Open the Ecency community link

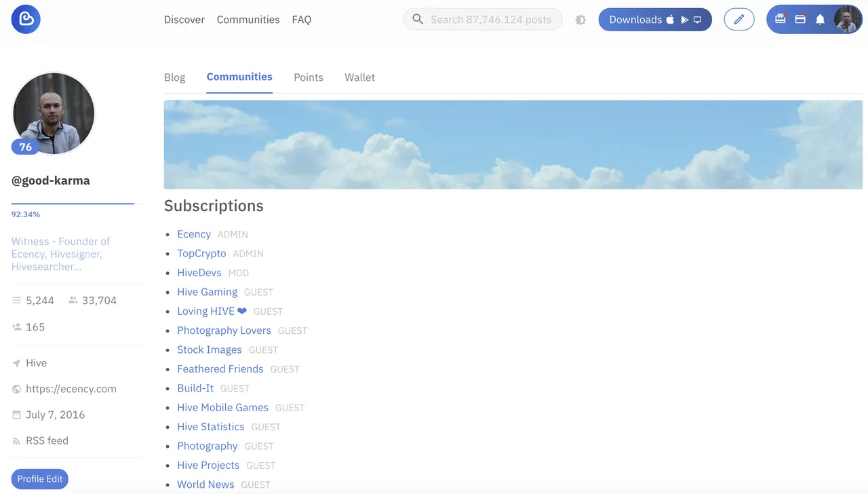pos(194,234)
